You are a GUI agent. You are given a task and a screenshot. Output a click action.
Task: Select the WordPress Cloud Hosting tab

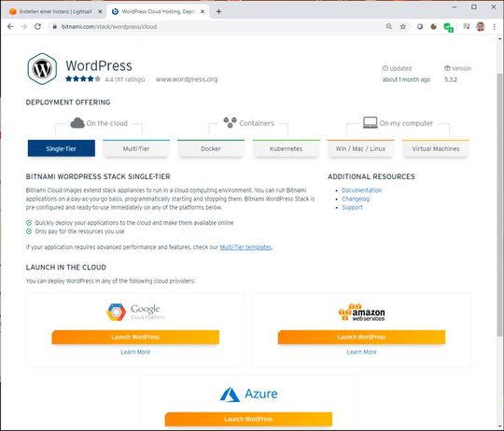pos(158,11)
